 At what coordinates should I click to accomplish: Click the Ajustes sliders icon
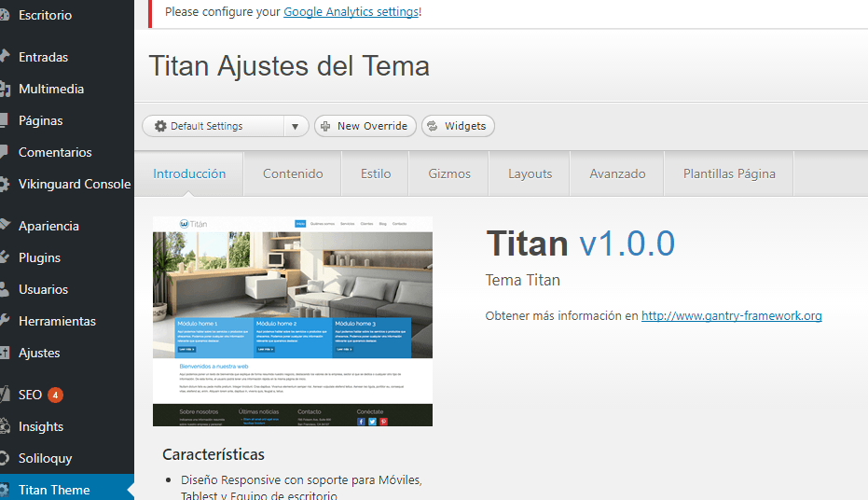[x=5, y=353]
